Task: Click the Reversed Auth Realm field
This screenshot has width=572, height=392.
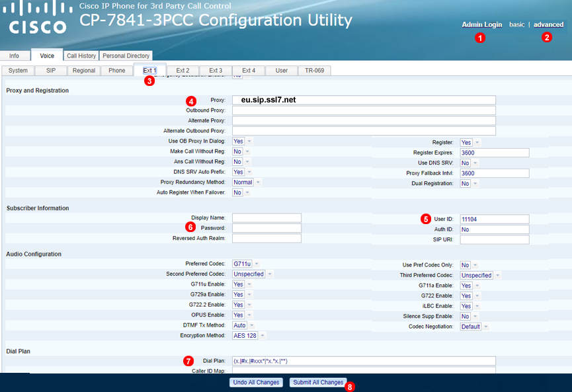Action: (266, 238)
